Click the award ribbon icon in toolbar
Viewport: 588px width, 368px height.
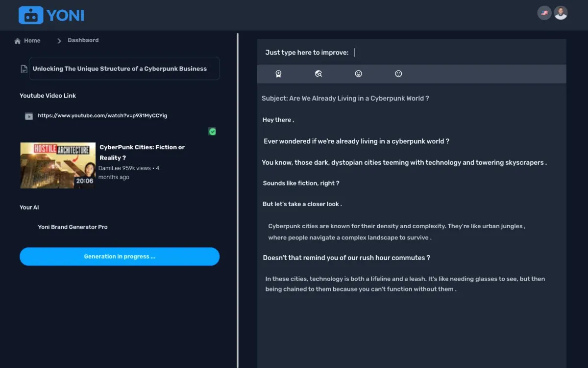point(278,74)
